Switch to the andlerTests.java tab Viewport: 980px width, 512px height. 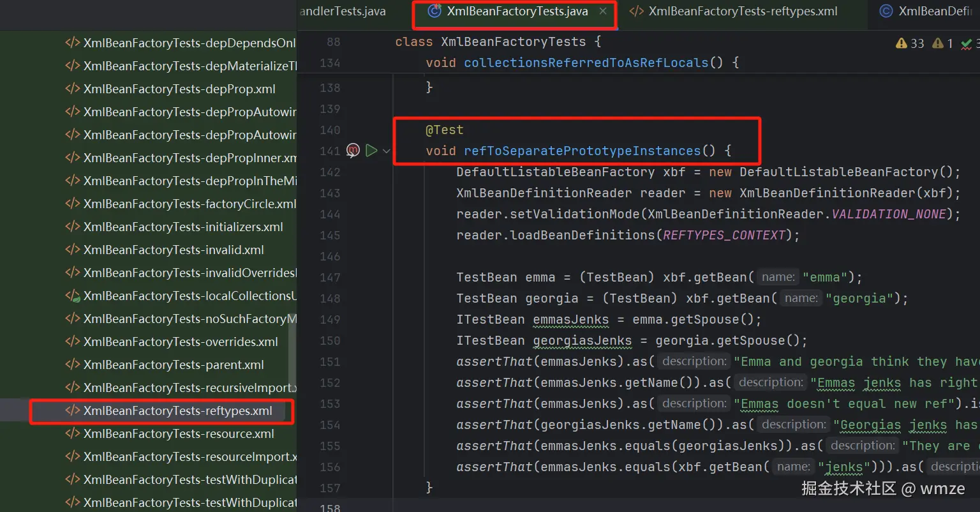tap(343, 11)
